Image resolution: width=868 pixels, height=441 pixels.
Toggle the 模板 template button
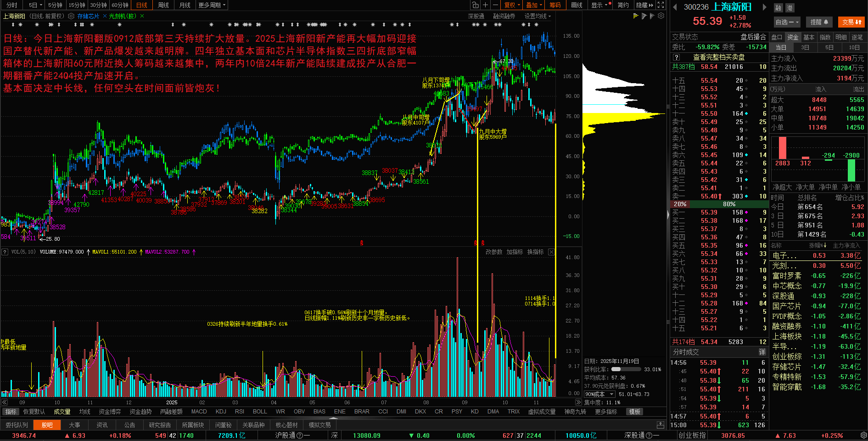635,412
